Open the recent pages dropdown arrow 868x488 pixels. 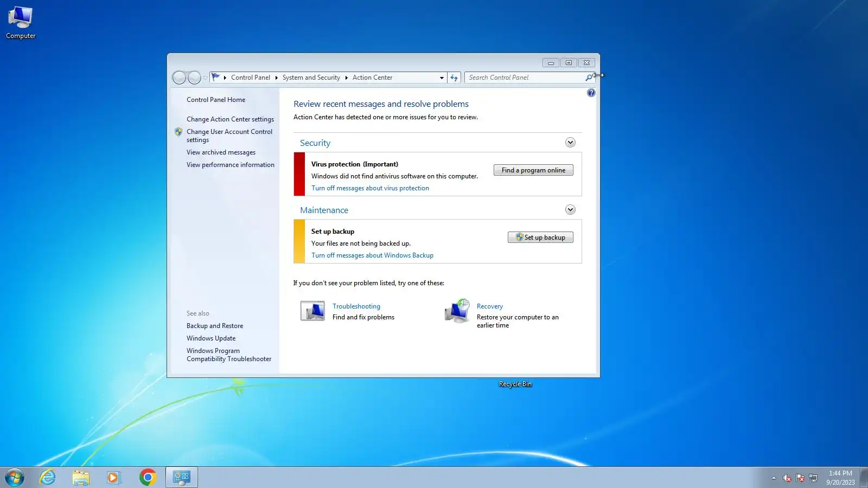(206, 78)
